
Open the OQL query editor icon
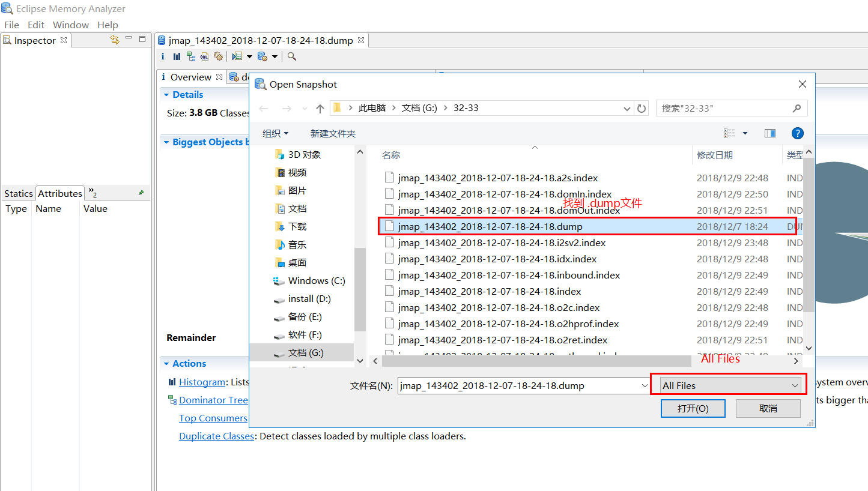tap(204, 56)
